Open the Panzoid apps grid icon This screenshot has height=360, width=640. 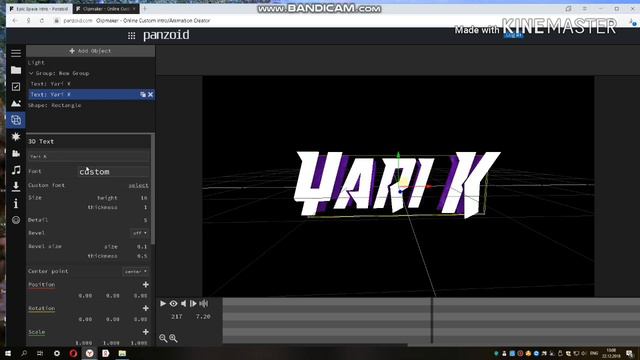pyautogui.click(x=131, y=36)
